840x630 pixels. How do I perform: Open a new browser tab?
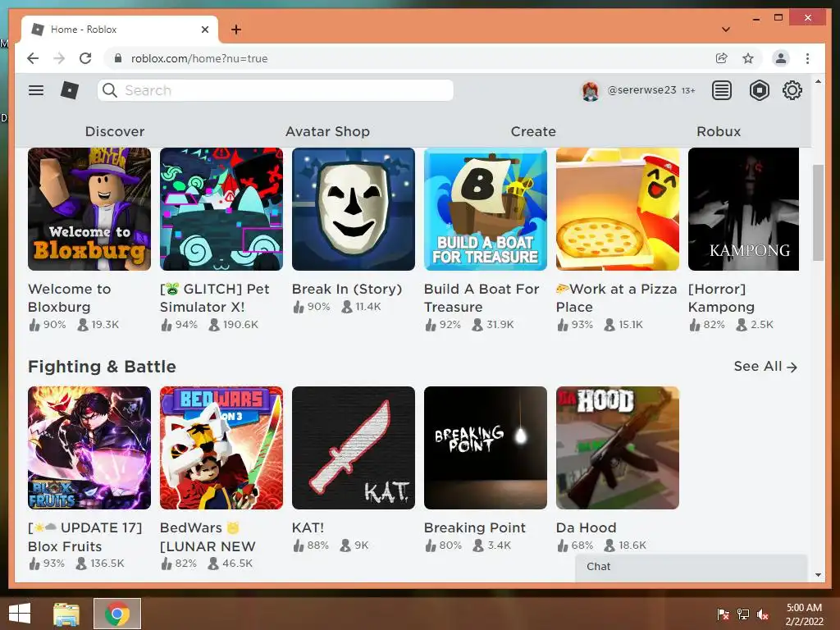(x=235, y=30)
